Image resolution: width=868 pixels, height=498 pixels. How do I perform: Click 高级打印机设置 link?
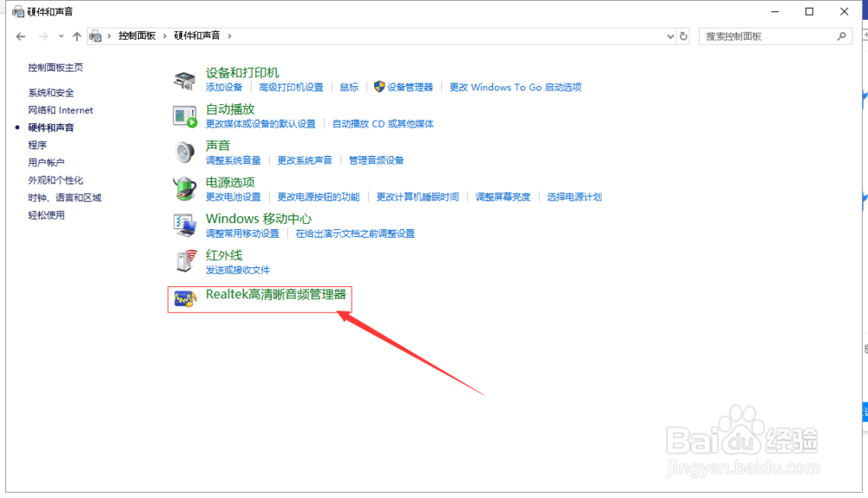click(291, 88)
